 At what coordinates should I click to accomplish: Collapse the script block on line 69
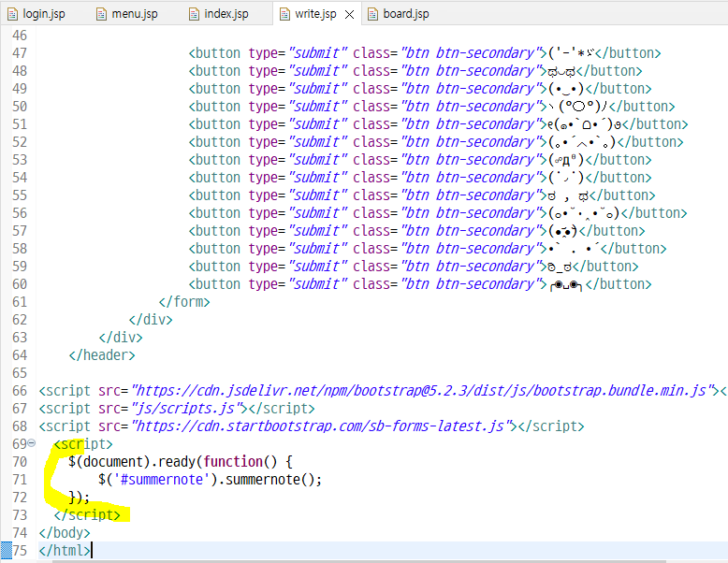coord(32,443)
